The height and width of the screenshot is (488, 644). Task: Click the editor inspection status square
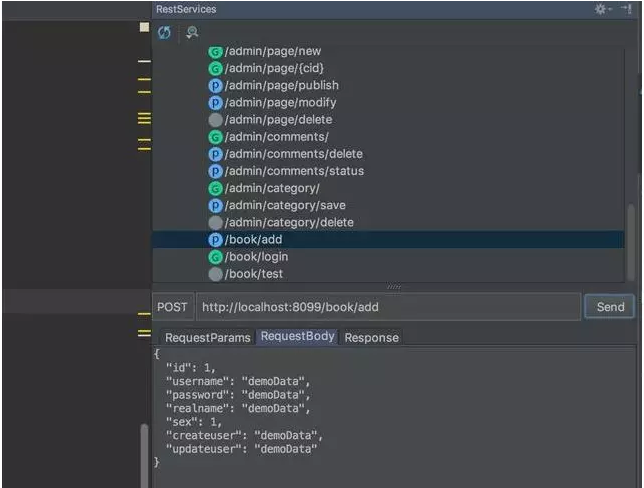tap(144, 27)
